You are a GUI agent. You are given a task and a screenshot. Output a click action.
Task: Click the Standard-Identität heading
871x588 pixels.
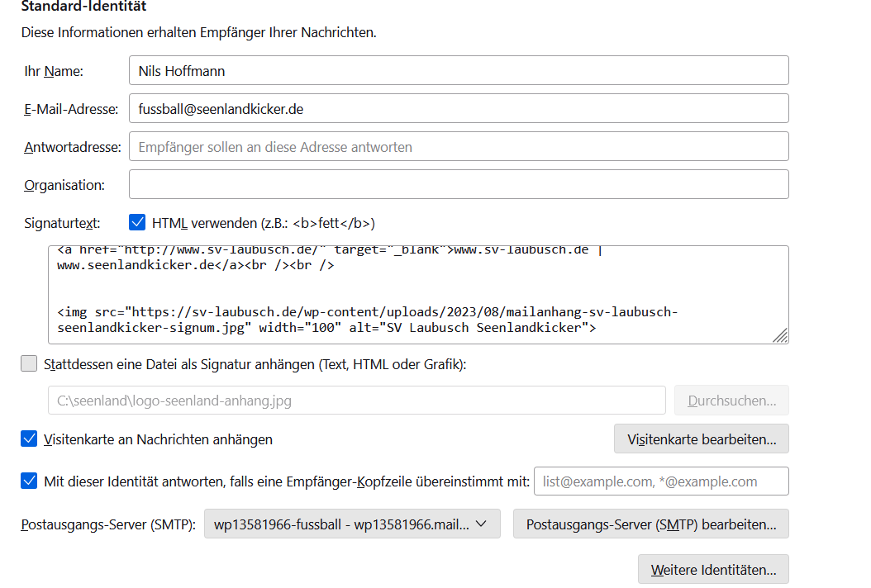click(x=83, y=7)
